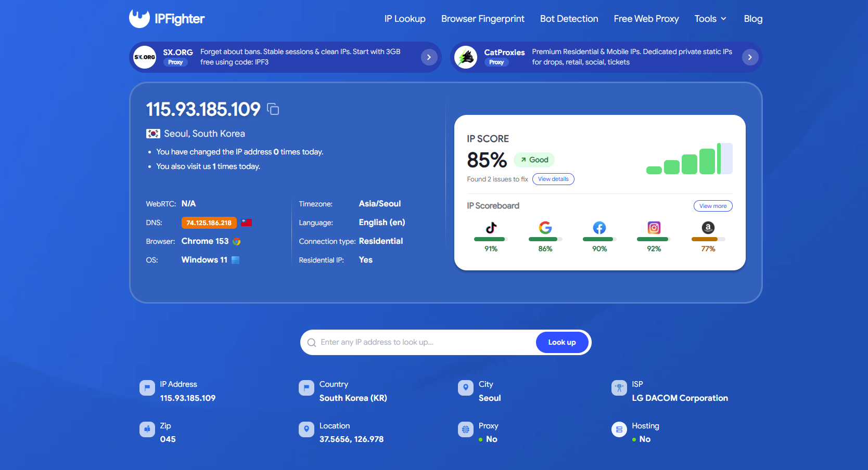The width and height of the screenshot is (868, 470).
Task: Open Browser Fingerprint page
Action: pos(483,19)
